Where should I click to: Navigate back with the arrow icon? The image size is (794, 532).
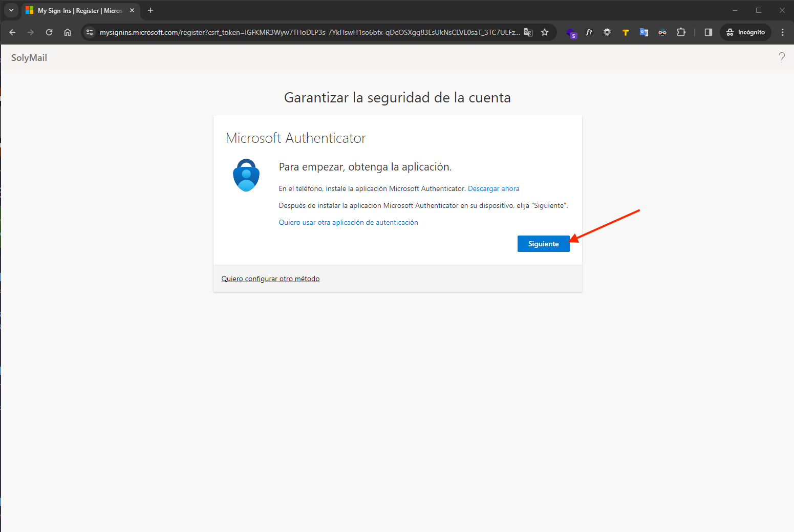(x=12, y=32)
